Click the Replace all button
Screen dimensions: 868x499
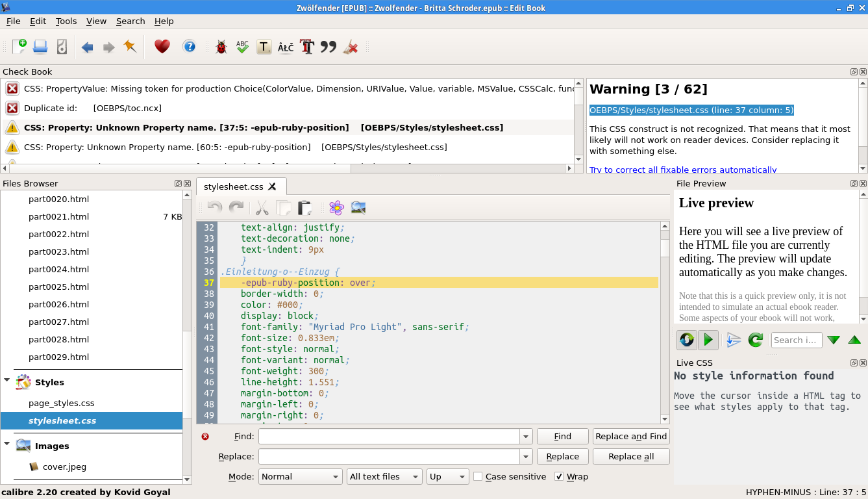(630, 457)
